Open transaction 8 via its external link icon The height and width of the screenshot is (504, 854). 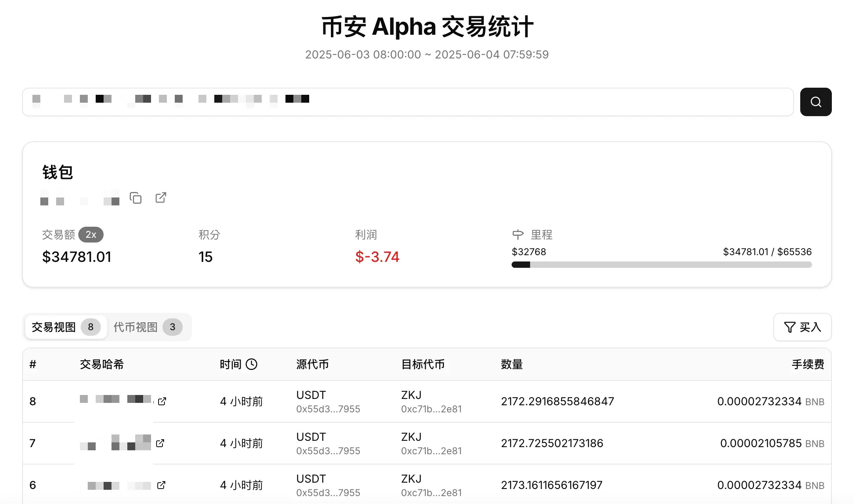click(x=162, y=402)
